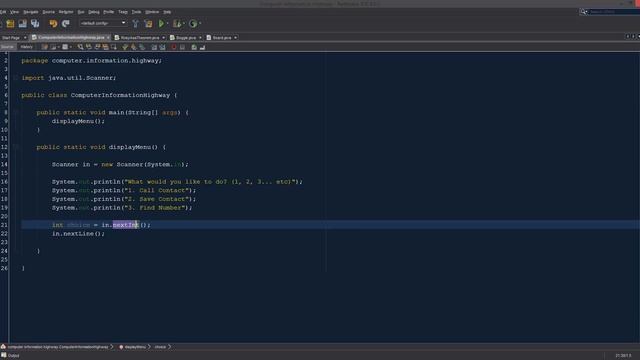640x360 pixels.
Task: Open the Tools menu
Action: [x=136, y=12]
